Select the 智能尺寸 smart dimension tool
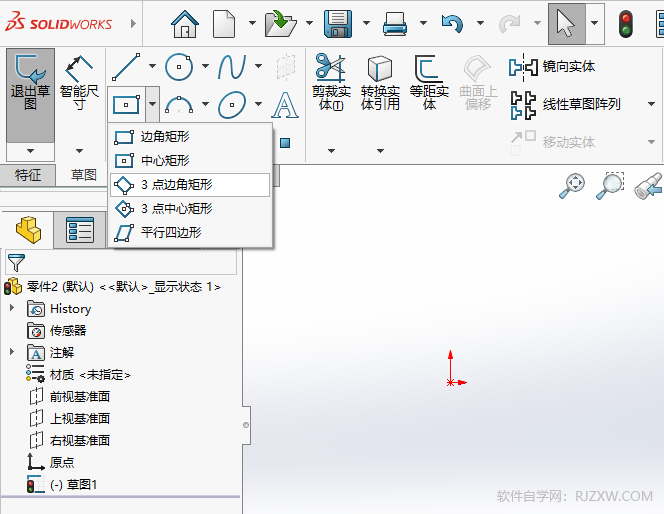 coord(79,83)
